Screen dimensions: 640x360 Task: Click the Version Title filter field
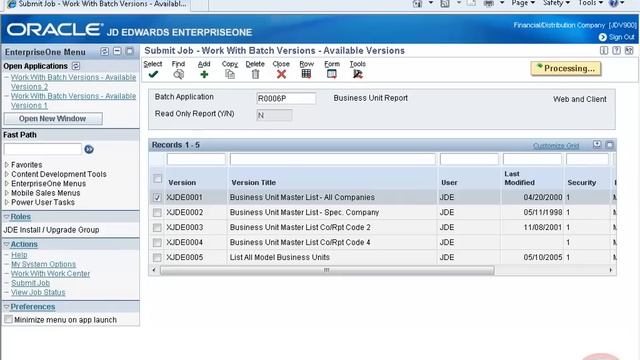tap(333, 159)
